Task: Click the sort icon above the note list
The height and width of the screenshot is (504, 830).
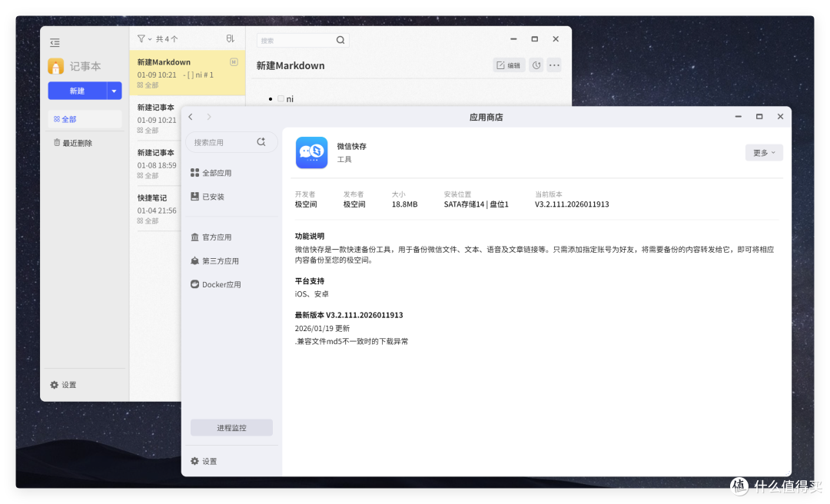Action: click(x=231, y=38)
